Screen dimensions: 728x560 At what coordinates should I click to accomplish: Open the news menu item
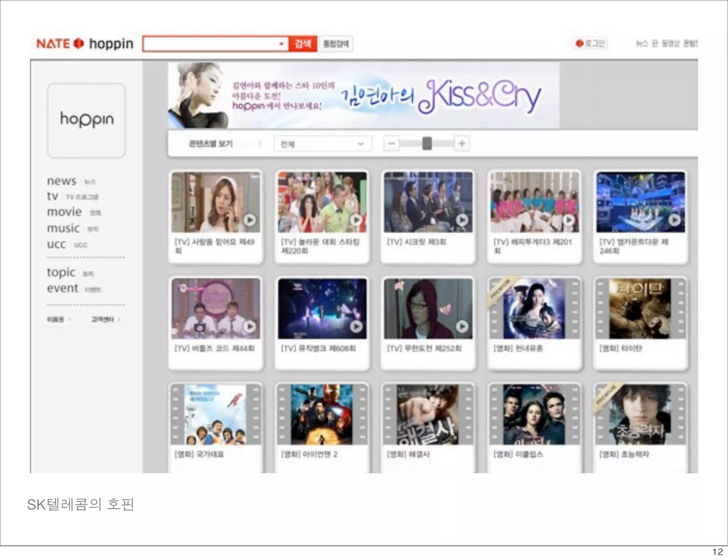(x=62, y=181)
